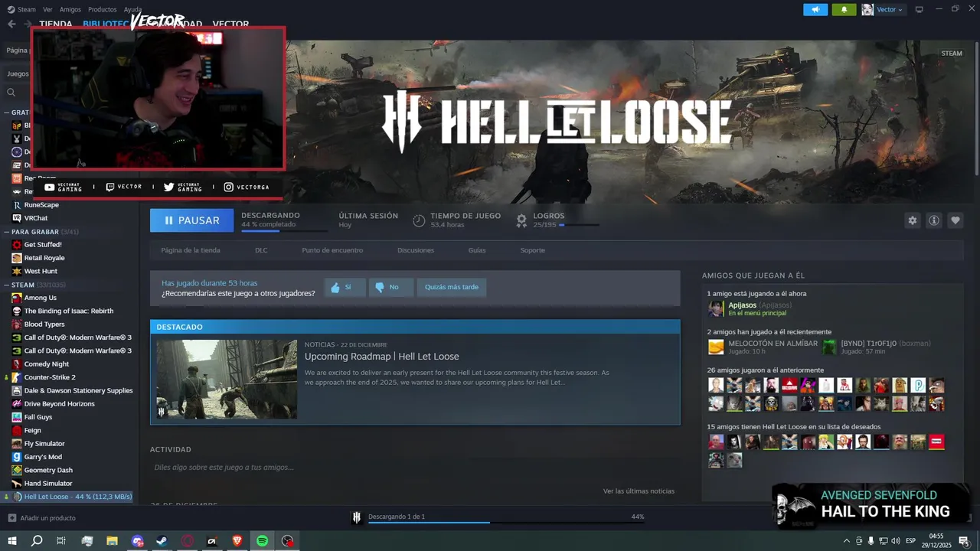Viewport: 980px width, 551px height.
Task: Open Upcoming Roadmap news headline
Action: click(x=382, y=357)
